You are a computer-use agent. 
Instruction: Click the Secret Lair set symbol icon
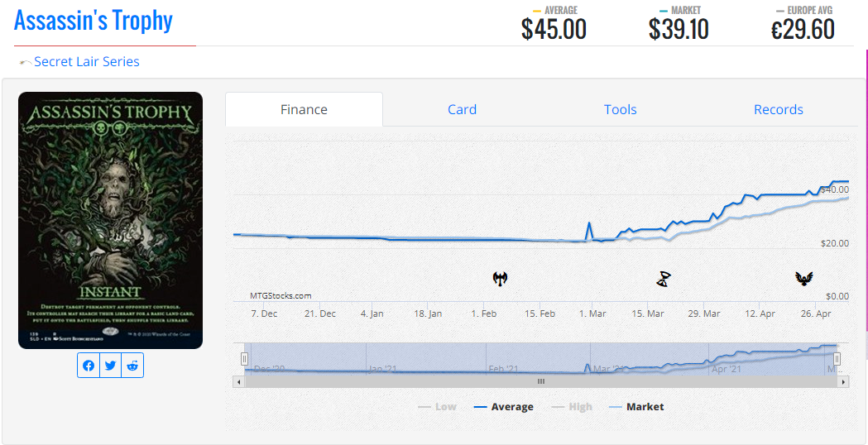click(25, 63)
